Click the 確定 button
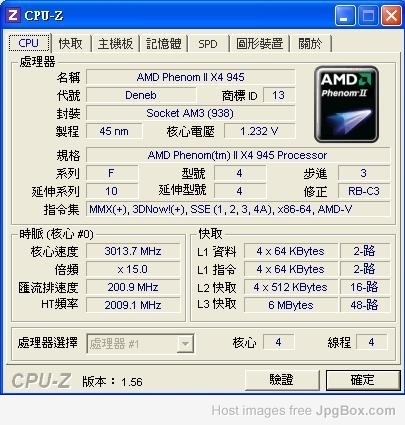Screen dimensions: 405x425 pyautogui.click(x=363, y=380)
